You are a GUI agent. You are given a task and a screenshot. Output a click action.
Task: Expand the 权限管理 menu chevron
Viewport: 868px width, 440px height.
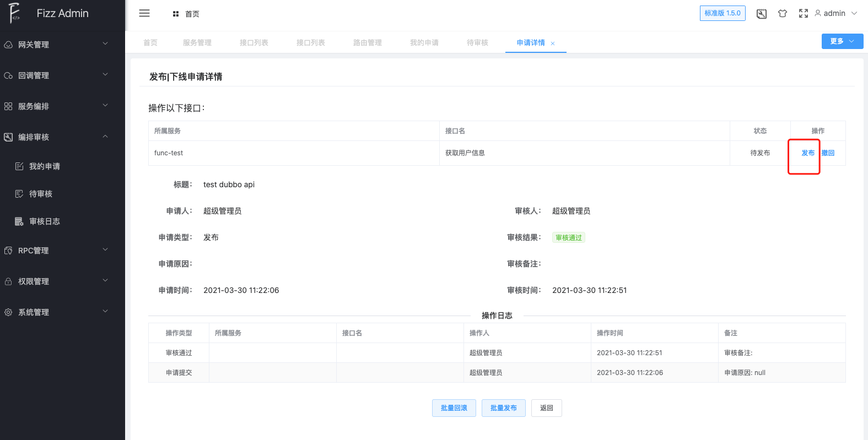click(105, 280)
